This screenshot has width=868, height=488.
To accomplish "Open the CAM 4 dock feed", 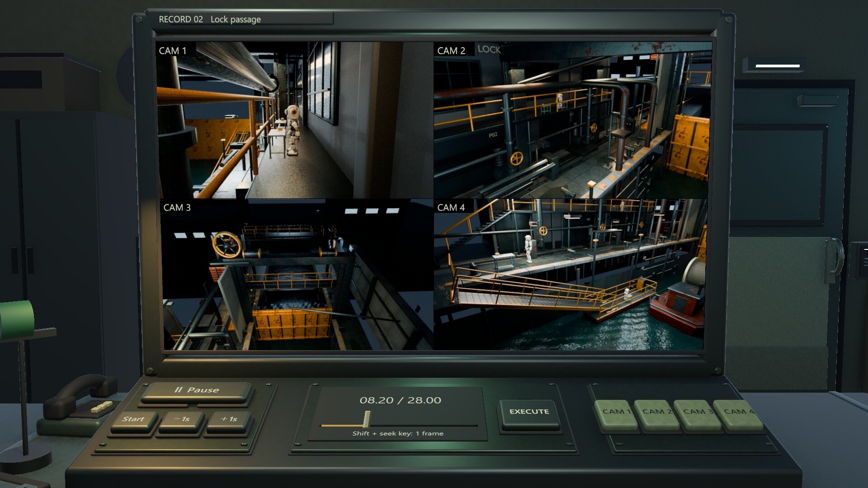I will pos(571,275).
